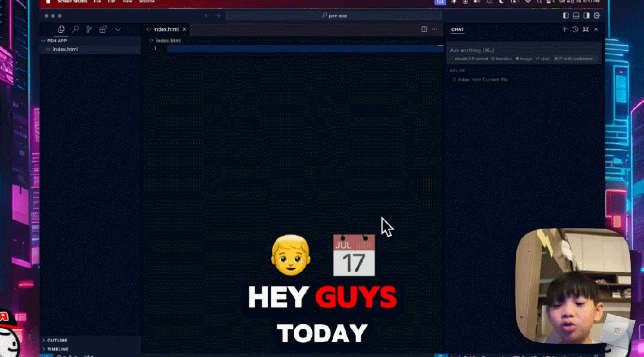The width and height of the screenshot is (644, 357).
Task: Toggle the primary side bar layout
Action: [x=566, y=16]
